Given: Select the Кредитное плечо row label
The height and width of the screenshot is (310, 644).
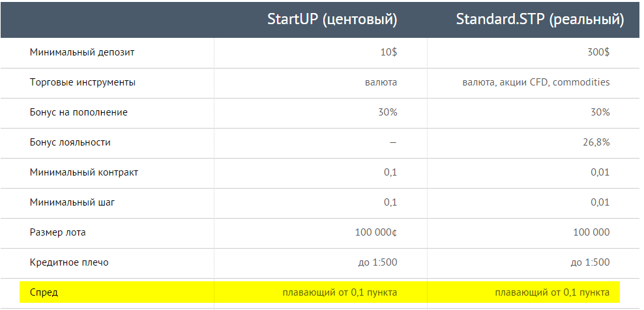Looking at the screenshot, I should [69, 262].
